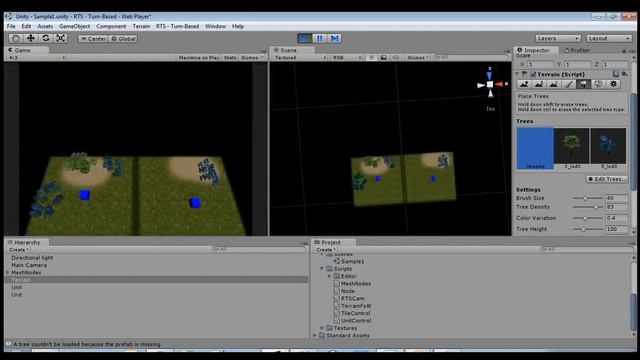Step forward one frame
Viewport: 640px width, 360px height.
pyautogui.click(x=334, y=38)
